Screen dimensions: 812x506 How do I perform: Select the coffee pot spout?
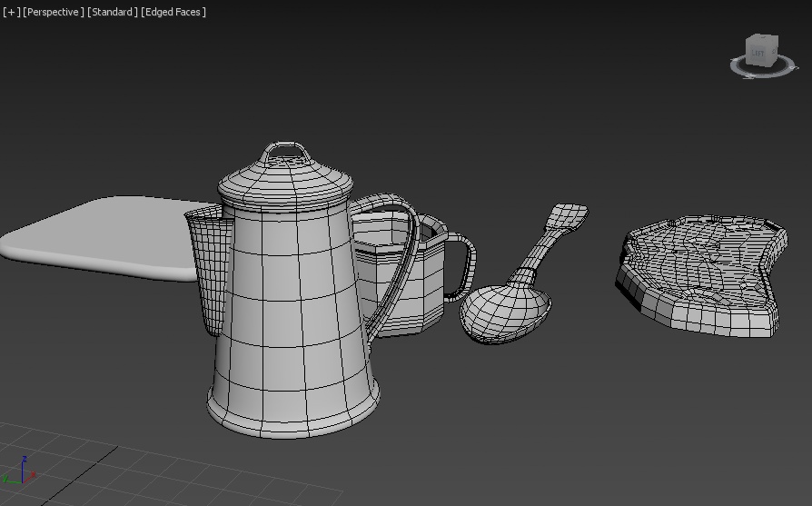206,263
